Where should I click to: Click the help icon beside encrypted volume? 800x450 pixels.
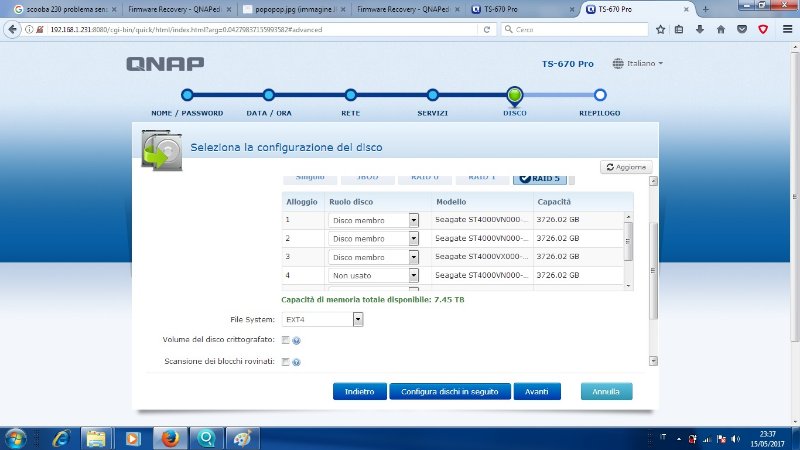(x=297, y=341)
